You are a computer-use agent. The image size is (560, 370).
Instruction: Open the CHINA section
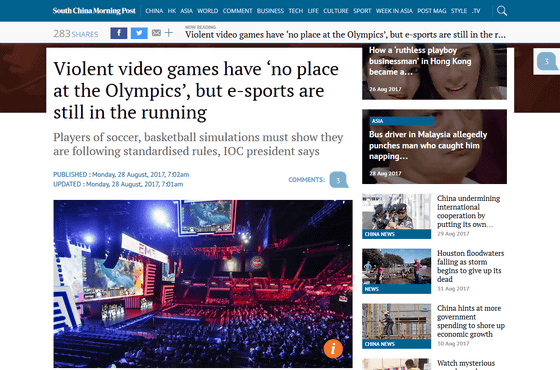click(154, 11)
